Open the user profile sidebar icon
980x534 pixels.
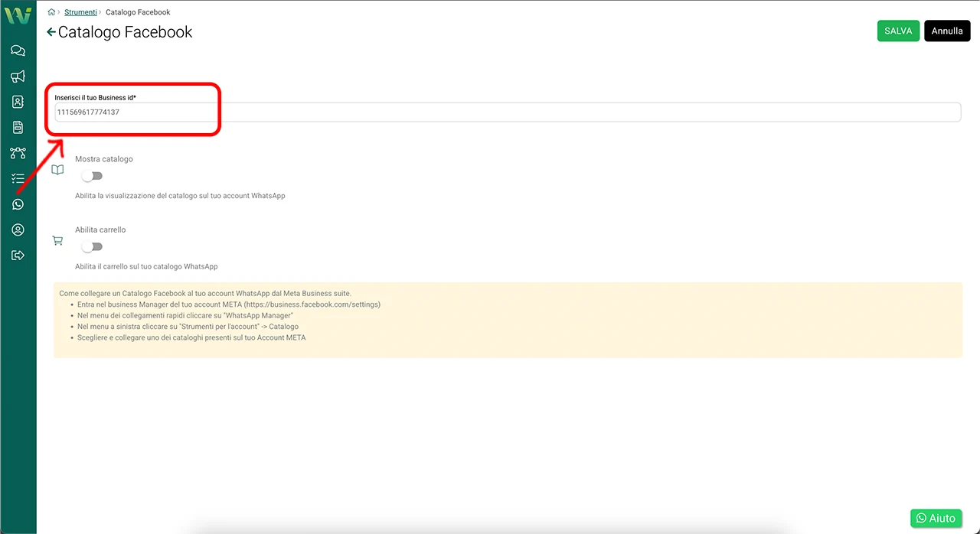pos(18,230)
